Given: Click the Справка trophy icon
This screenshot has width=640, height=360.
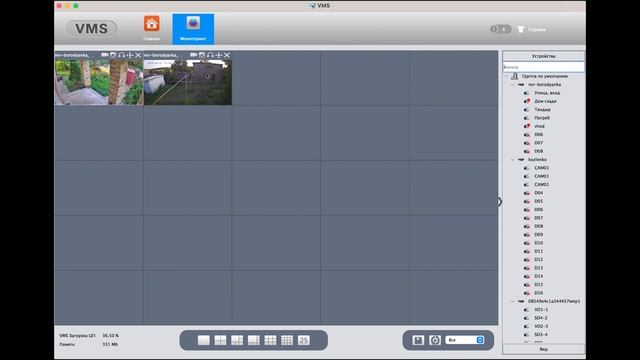Looking at the screenshot, I should [521, 29].
